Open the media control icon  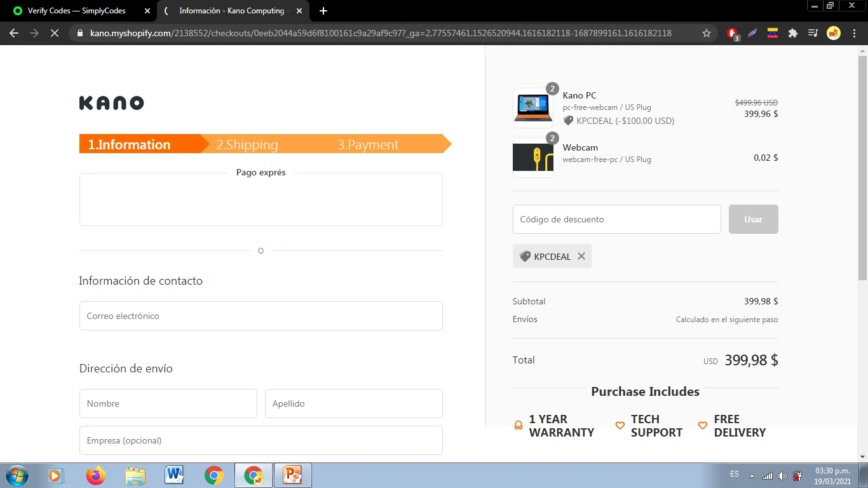(813, 33)
